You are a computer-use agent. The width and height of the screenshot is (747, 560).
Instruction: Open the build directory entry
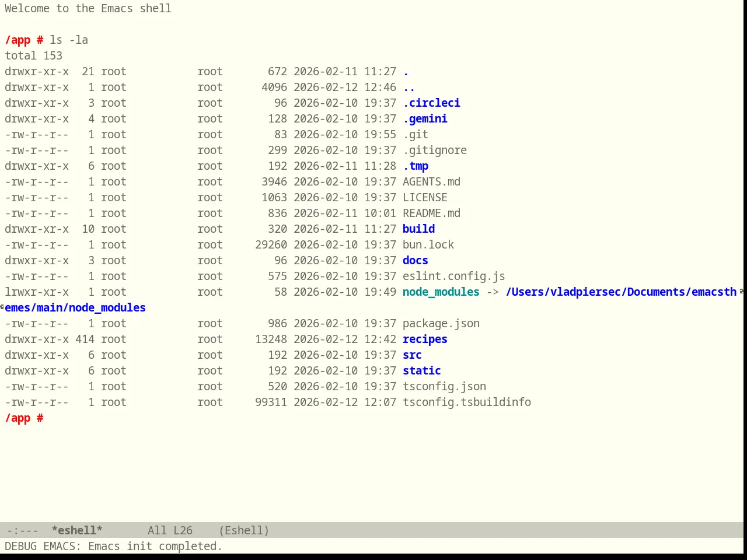click(x=418, y=229)
